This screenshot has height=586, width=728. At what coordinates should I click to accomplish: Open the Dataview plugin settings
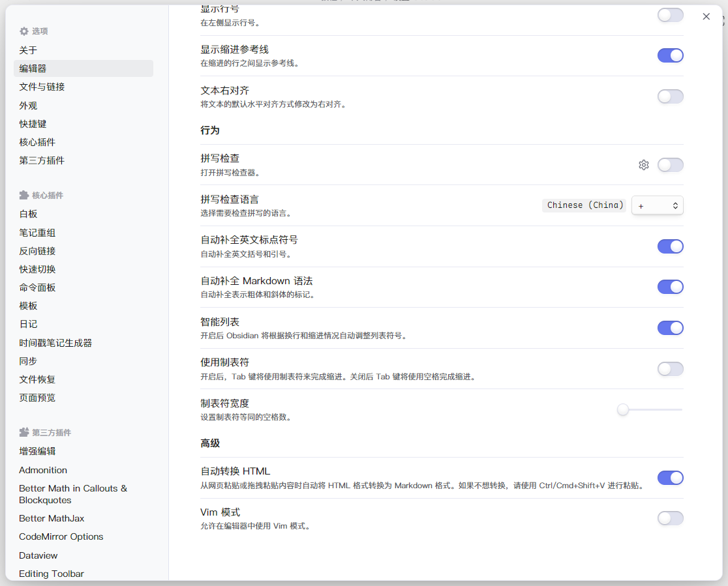click(x=38, y=555)
